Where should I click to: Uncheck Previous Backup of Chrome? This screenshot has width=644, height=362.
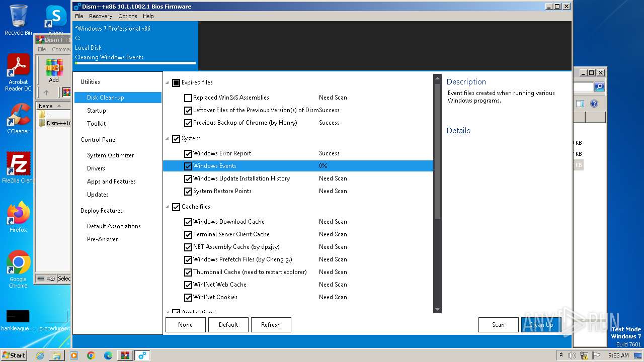coord(188,123)
